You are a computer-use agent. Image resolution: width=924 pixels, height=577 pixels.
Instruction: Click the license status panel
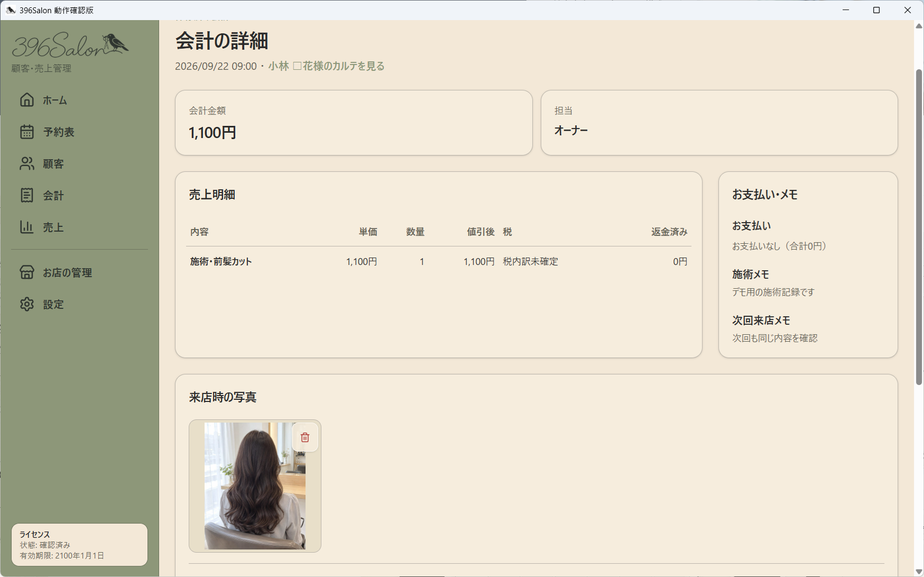[79, 545]
